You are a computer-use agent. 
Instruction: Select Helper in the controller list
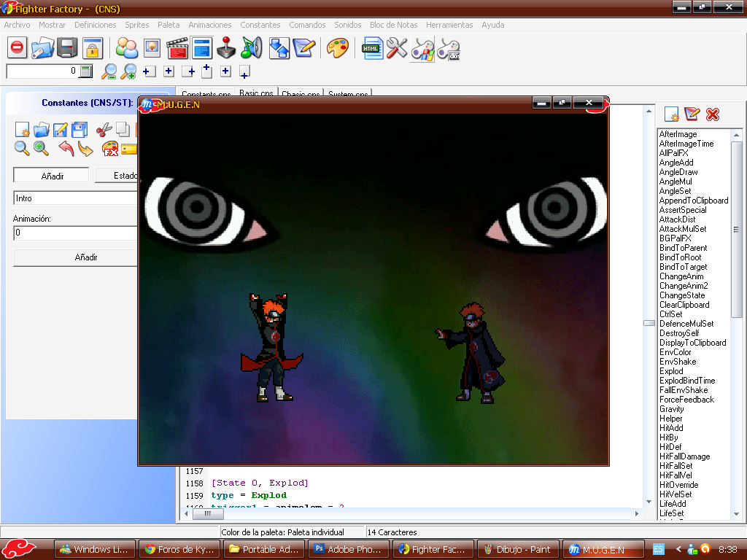click(671, 419)
